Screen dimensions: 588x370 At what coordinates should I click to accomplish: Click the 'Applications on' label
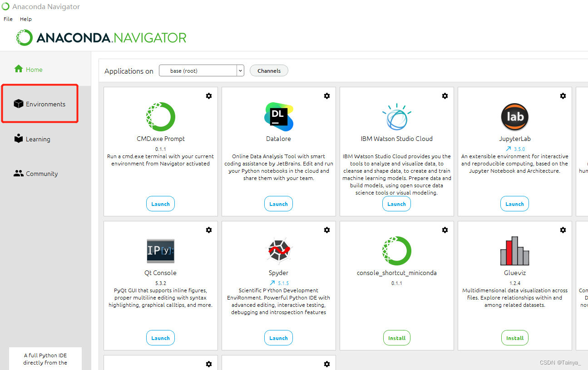(129, 71)
